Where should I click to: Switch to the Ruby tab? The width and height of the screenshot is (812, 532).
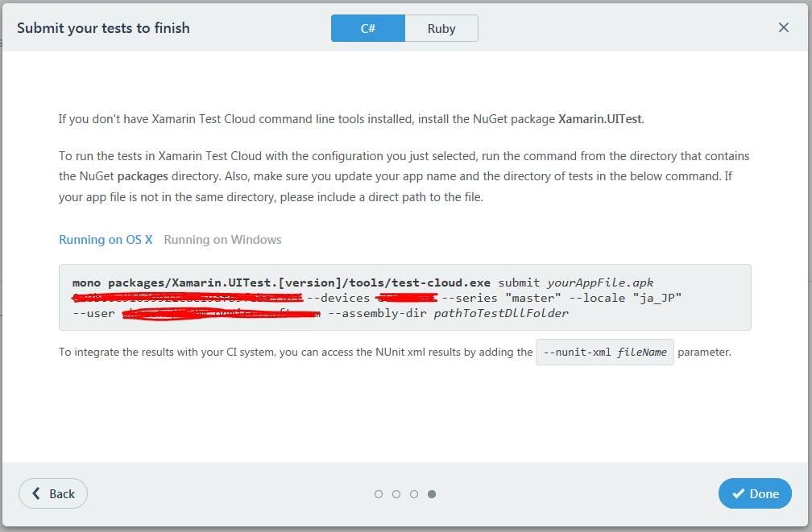point(441,28)
